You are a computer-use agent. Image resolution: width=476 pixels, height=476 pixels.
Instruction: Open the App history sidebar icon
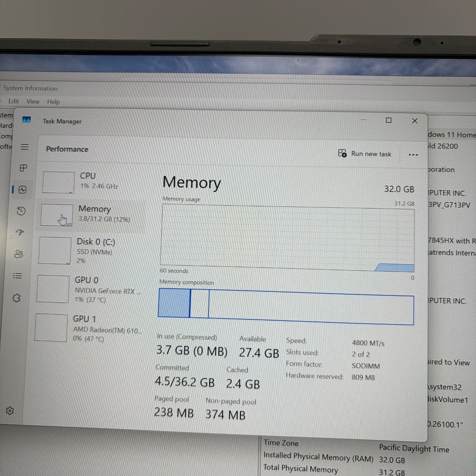coord(21,211)
